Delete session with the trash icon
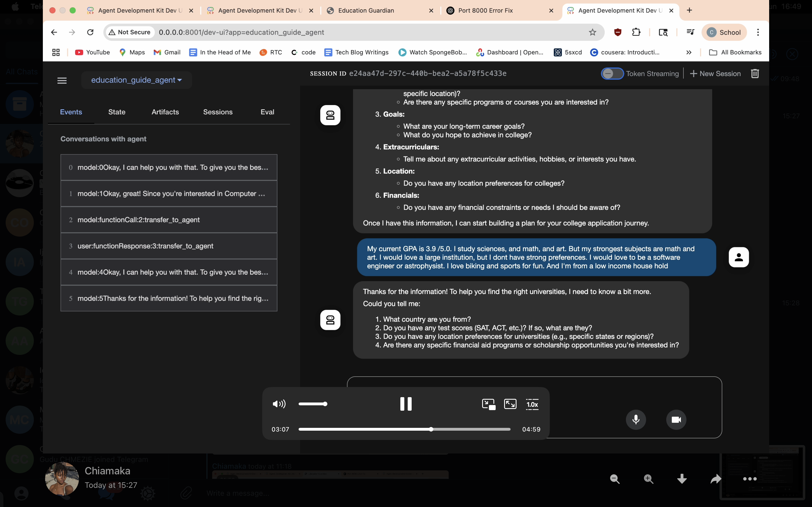812x507 pixels. coord(754,74)
